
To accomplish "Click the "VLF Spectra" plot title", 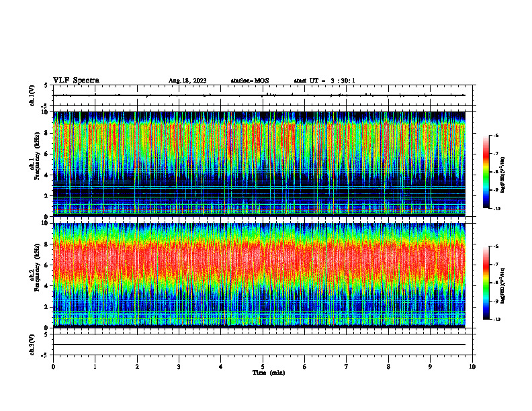I will point(76,81).
